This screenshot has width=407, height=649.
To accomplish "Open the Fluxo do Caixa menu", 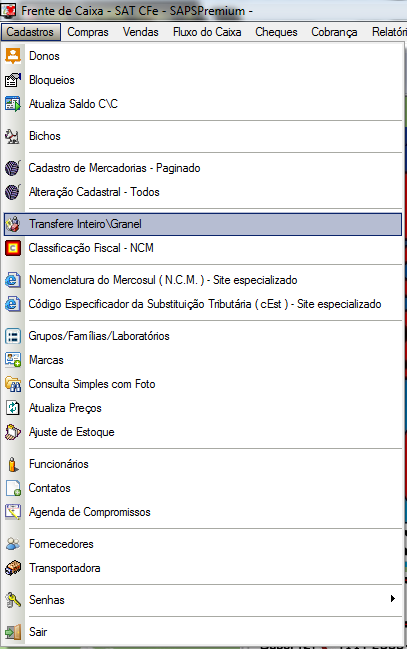I will (207, 32).
